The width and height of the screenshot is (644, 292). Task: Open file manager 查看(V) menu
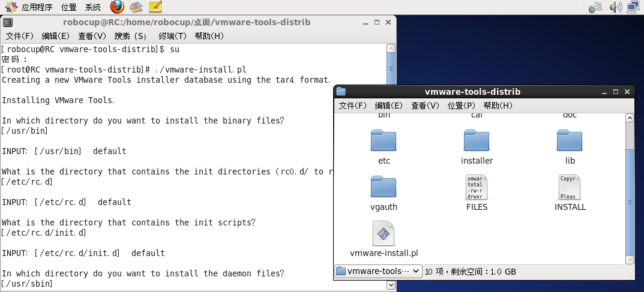click(x=426, y=106)
